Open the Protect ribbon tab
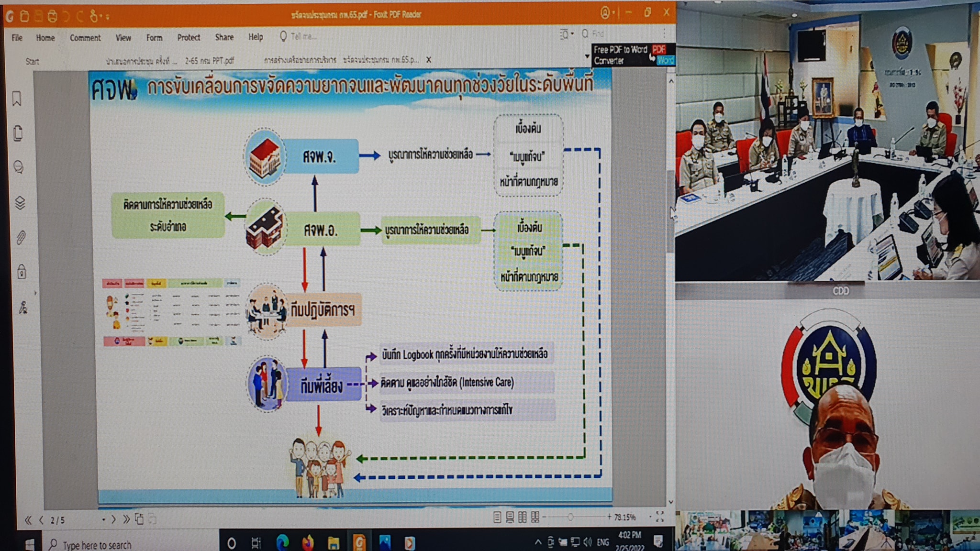 [189, 37]
